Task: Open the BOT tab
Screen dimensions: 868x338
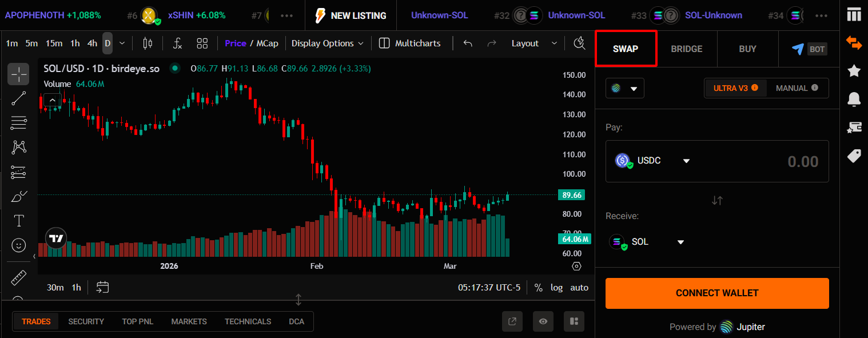Action: point(809,49)
